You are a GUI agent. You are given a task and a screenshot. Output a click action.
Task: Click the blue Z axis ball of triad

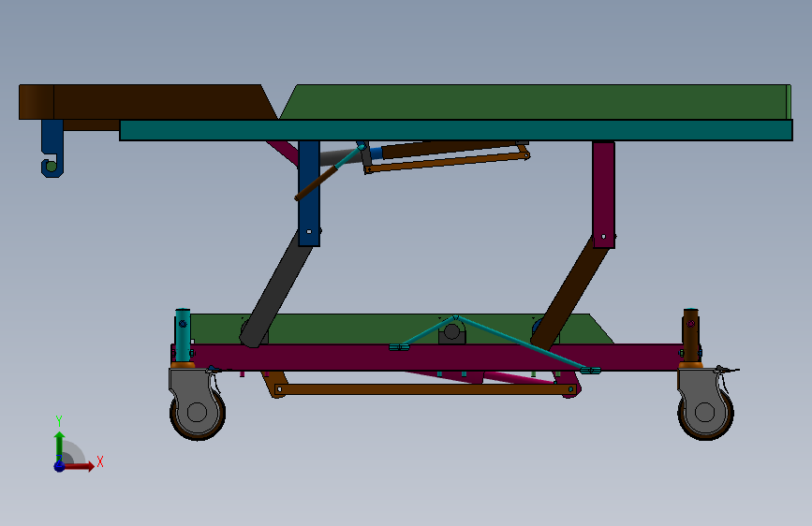click(x=59, y=466)
